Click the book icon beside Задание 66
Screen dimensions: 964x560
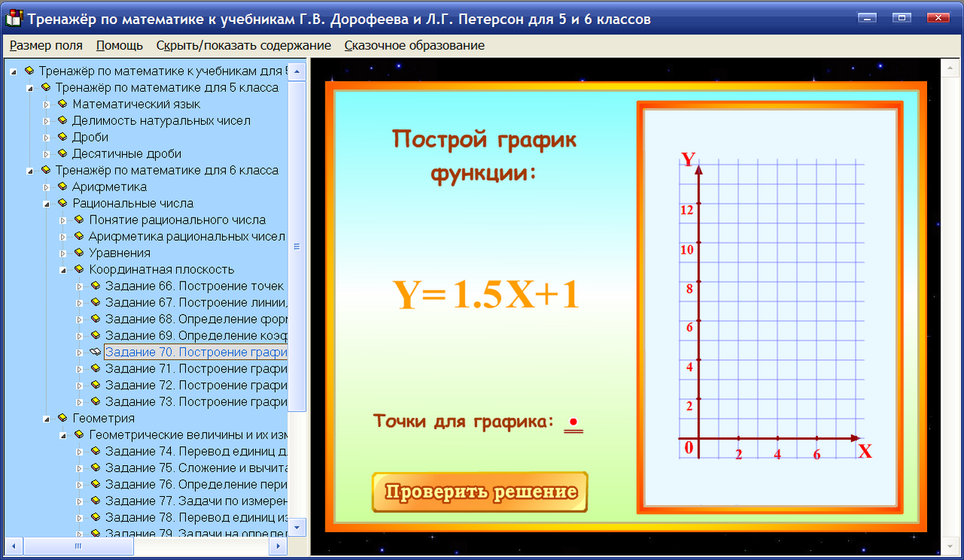pos(94,285)
